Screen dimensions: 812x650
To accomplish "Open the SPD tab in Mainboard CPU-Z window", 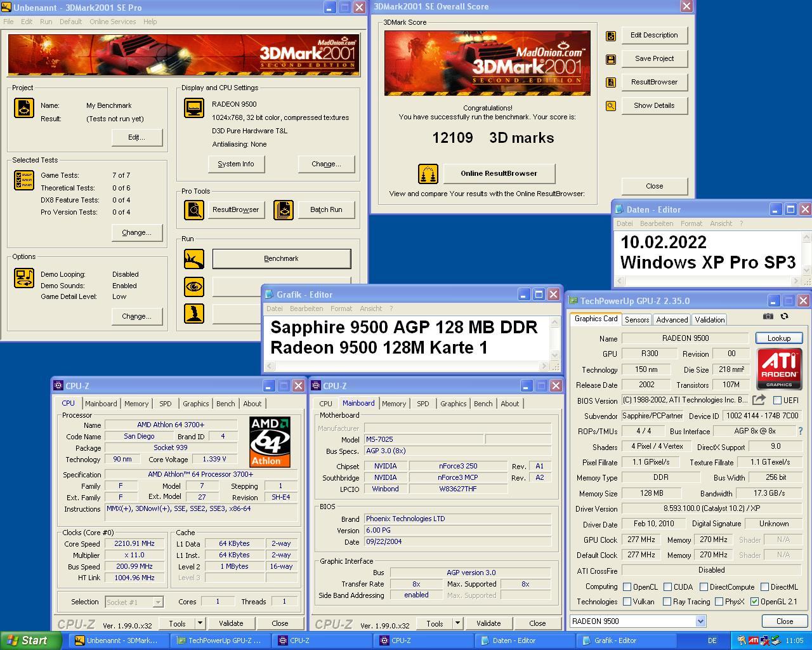I will (422, 404).
